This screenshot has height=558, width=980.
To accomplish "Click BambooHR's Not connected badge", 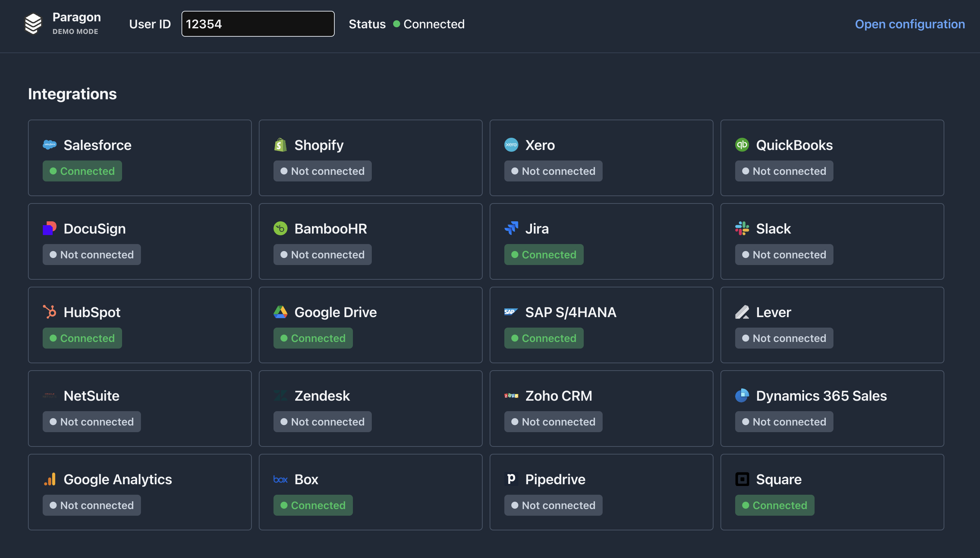I will click(x=323, y=255).
